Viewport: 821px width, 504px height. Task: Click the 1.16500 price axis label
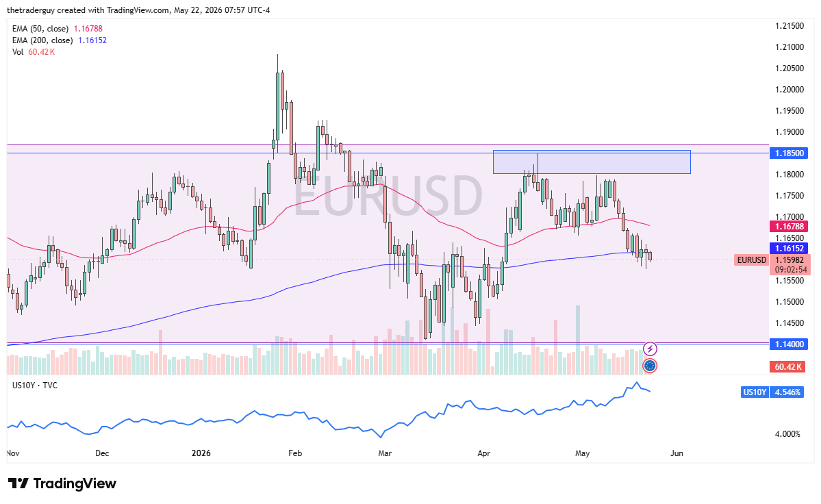(789, 238)
